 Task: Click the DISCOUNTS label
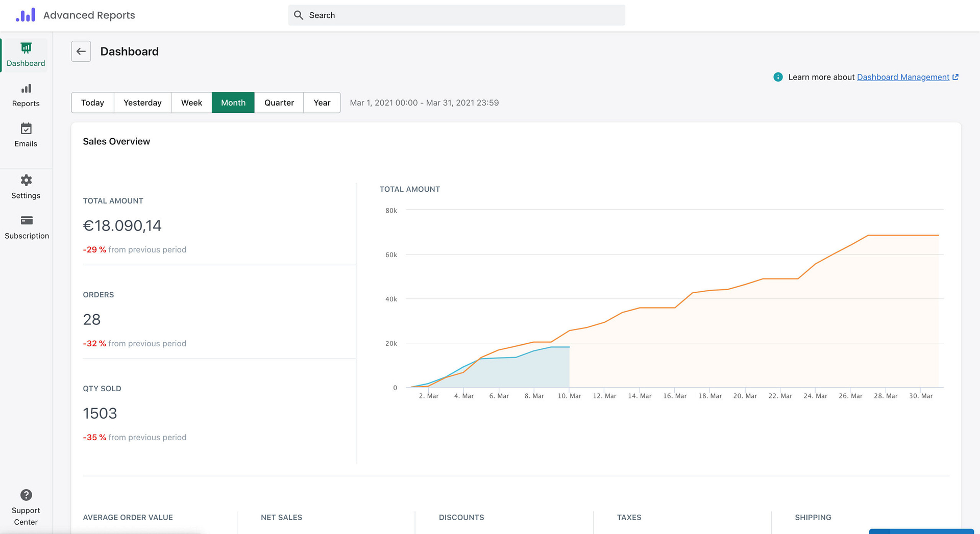[461, 517]
